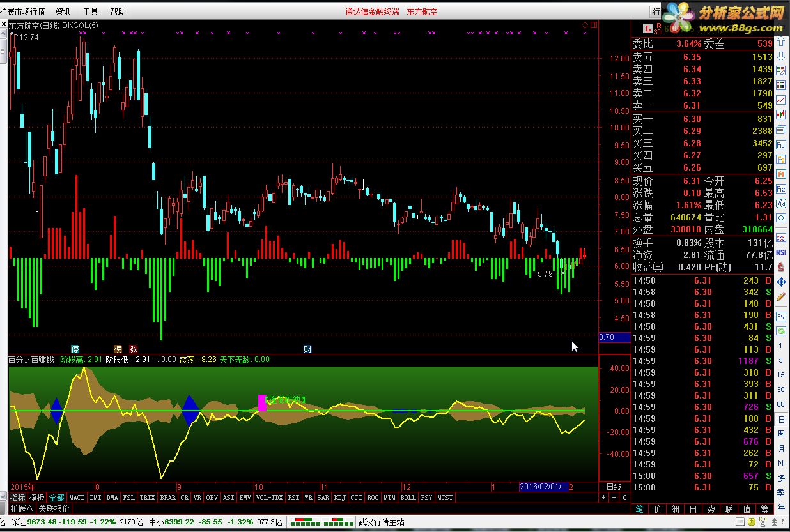This screenshot has height=532, width=790.
Task: Select 30-minute period in right toolbar
Action: tap(781, 390)
